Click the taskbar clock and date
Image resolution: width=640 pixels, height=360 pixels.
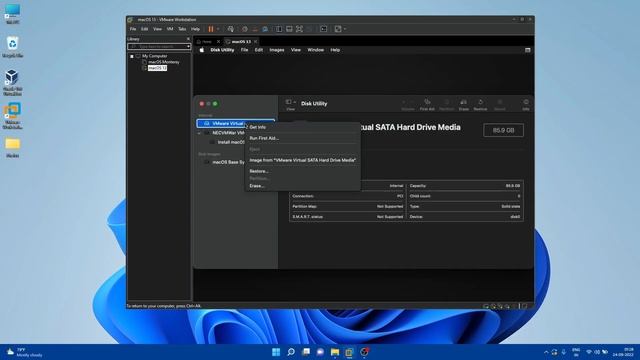tap(623, 352)
